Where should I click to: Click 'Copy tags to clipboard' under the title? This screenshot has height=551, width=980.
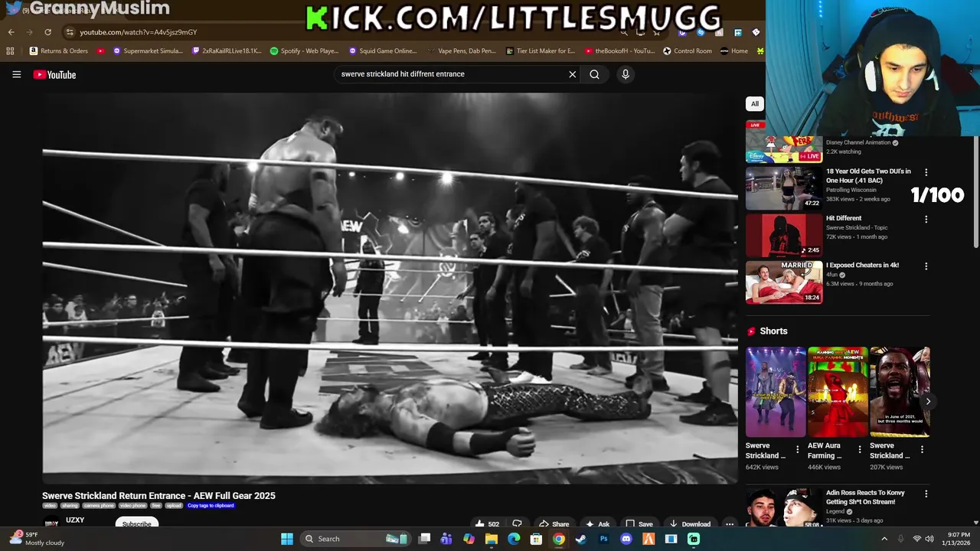tap(211, 506)
